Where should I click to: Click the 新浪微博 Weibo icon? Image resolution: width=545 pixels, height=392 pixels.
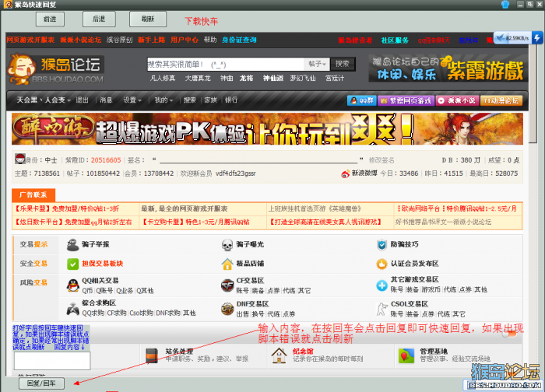345,173
